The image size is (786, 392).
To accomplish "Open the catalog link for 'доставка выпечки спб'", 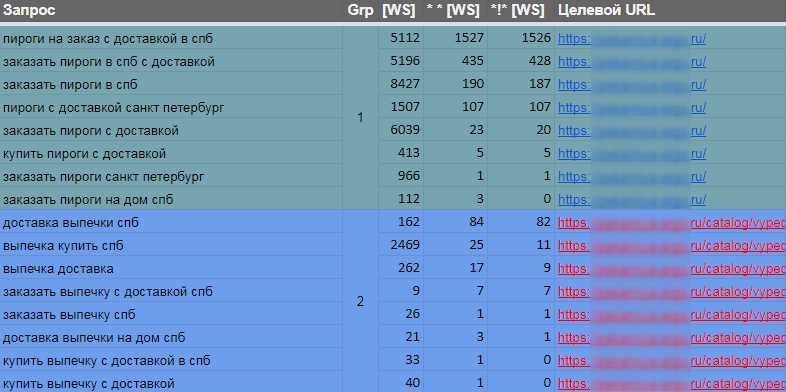I will click(672, 223).
